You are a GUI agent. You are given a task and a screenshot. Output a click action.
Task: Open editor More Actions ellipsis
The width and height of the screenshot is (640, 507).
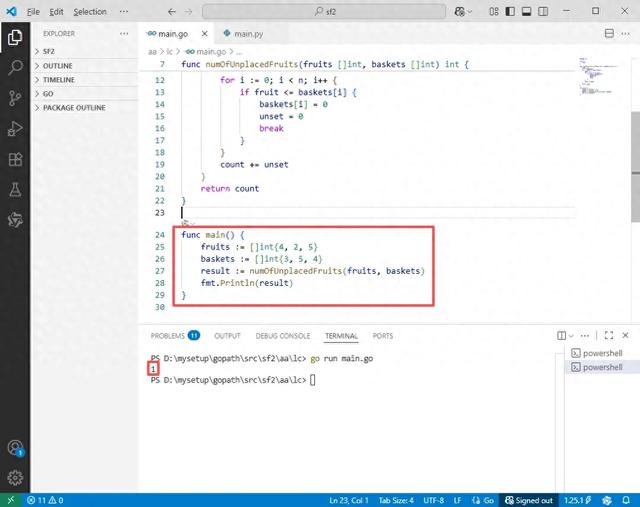(x=625, y=33)
